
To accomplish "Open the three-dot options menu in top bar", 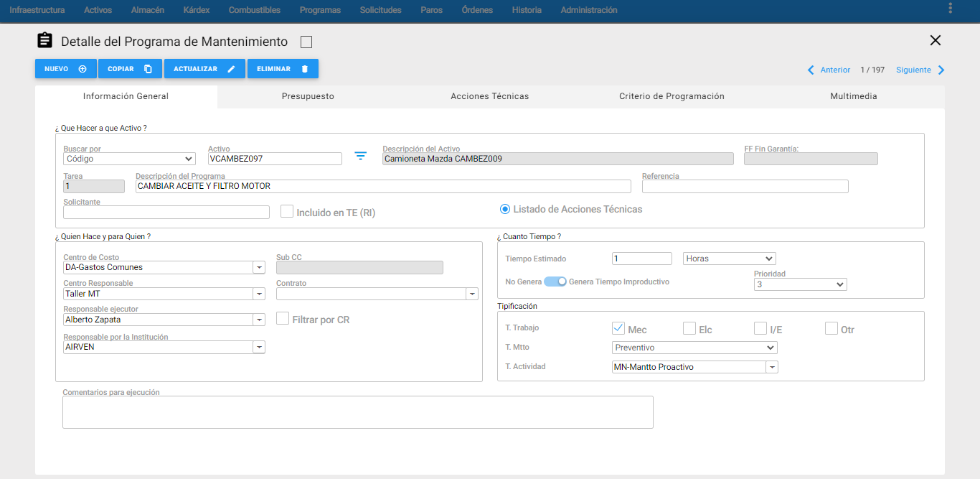I will [x=951, y=9].
